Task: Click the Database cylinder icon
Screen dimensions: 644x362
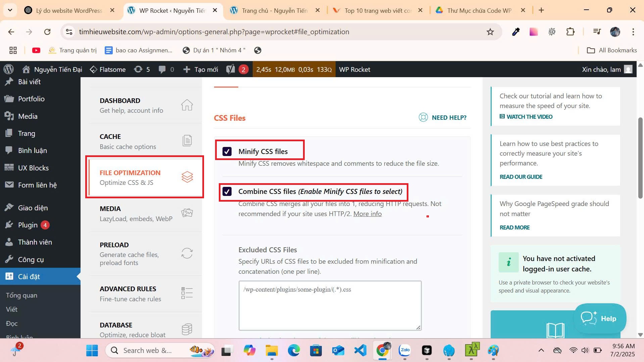Action: point(187,329)
